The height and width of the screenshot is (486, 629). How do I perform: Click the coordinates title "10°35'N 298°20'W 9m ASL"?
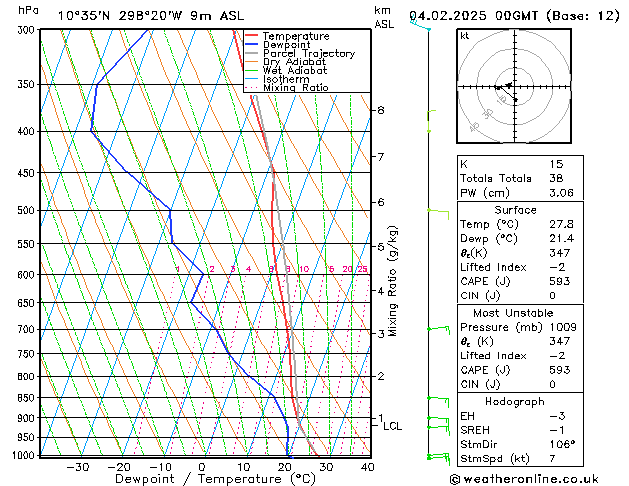tap(151, 16)
